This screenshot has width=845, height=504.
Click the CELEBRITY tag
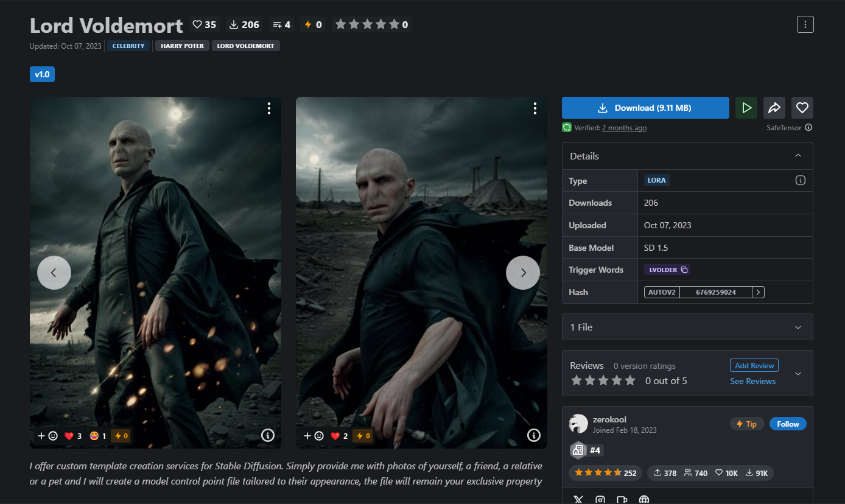click(x=128, y=46)
